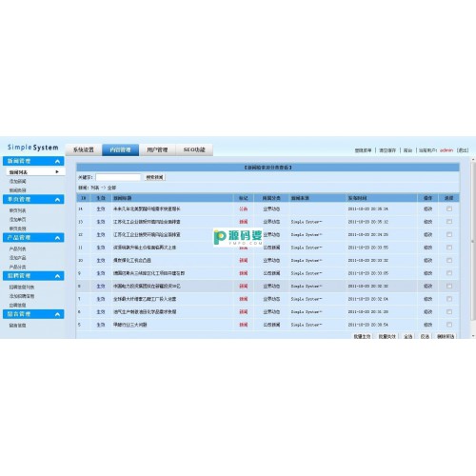
Task: Open 产品列表 in the sidebar
Action: (17, 248)
